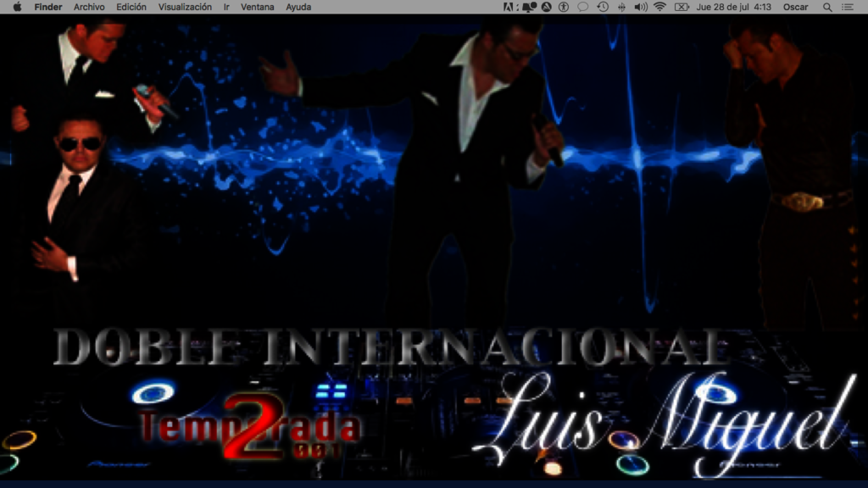This screenshot has width=868, height=488.
Task: Open the Wi-Fi status menu
Action: tap(659, 7)
